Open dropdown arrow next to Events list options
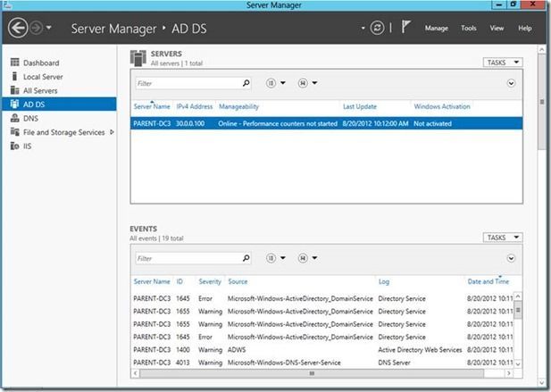 click(283, 258)
